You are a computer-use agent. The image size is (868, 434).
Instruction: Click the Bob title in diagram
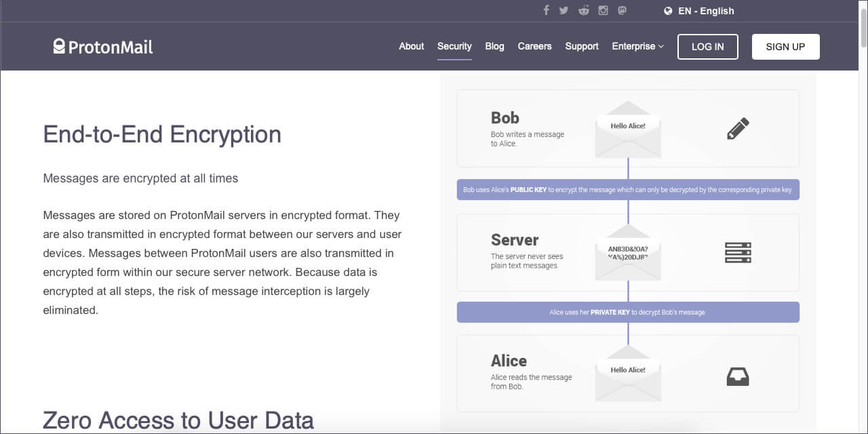point(505,117)
